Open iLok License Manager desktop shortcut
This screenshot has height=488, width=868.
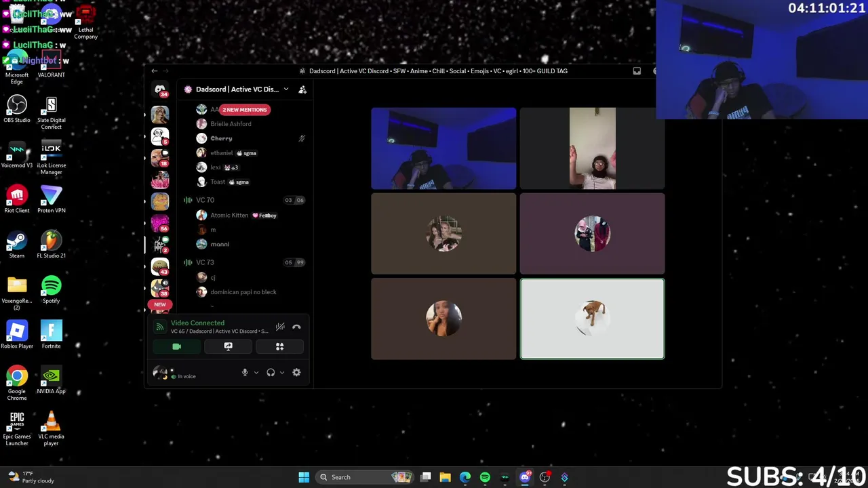point(51,157)
